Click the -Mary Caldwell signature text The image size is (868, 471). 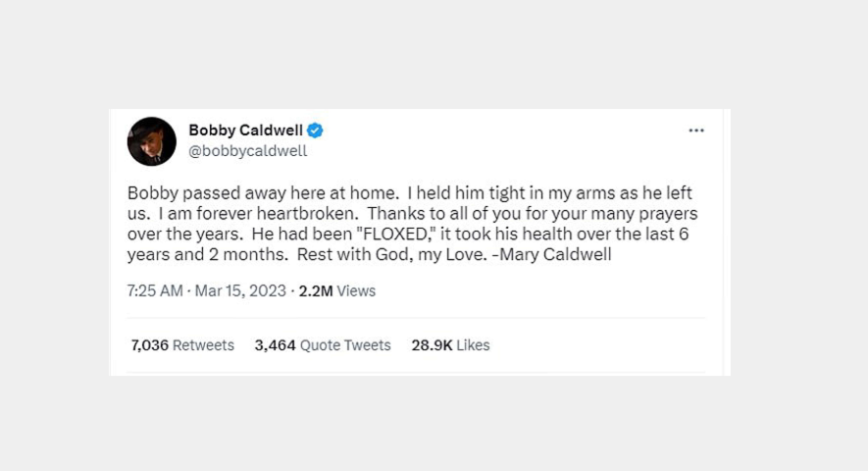pos(551,254)
